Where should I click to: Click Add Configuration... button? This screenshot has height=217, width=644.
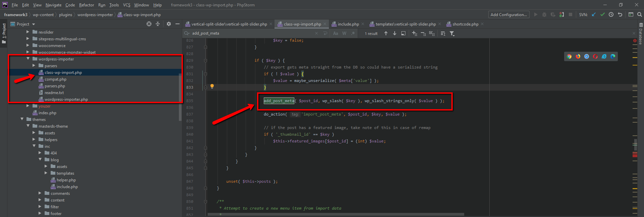509,14
